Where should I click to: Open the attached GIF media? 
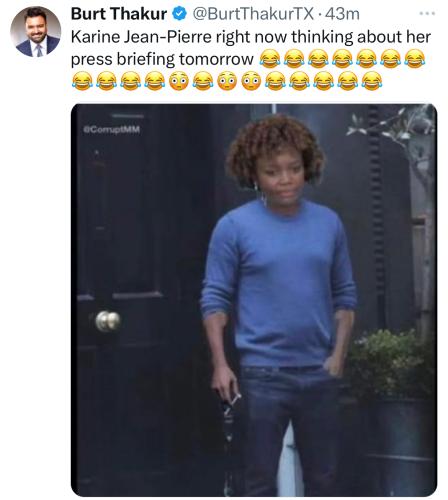(254, 300)
